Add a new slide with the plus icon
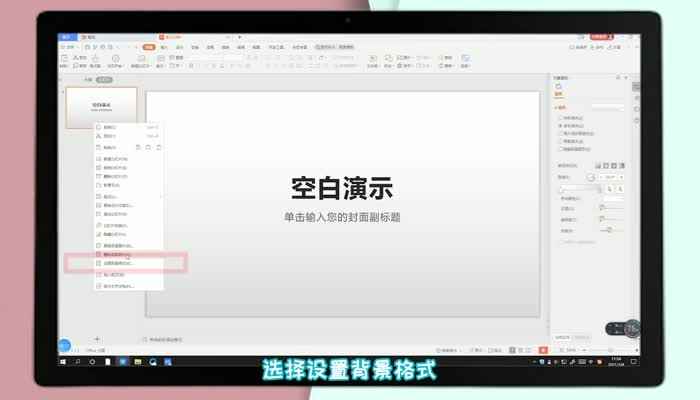 [x=97, y=339]
